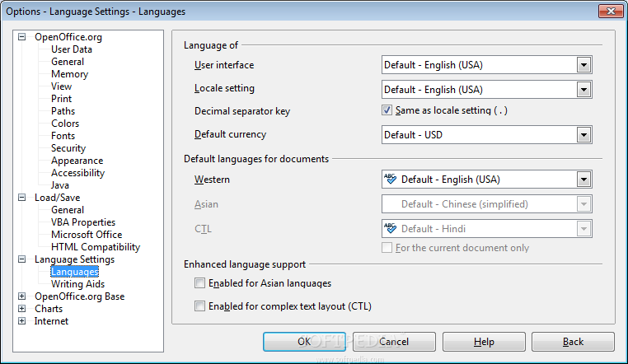Open VBA Properties page

(83, 222)
